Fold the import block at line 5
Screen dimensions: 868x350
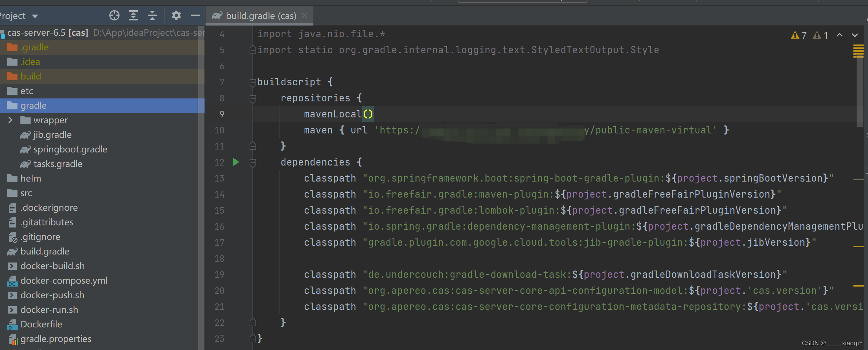click(x=253, y=50)
